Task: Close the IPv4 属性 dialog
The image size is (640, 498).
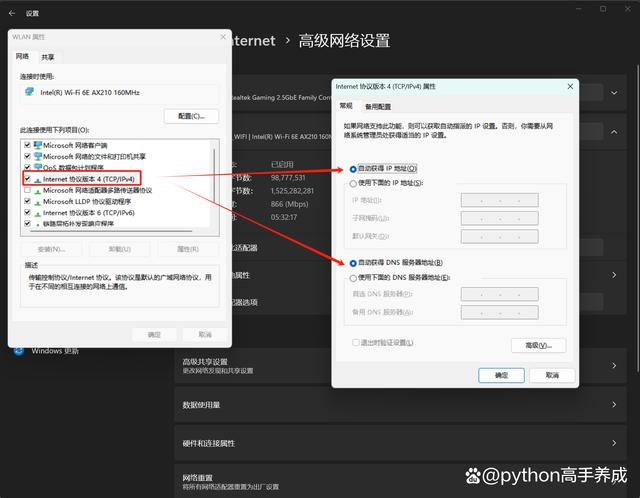Action: 570,87
